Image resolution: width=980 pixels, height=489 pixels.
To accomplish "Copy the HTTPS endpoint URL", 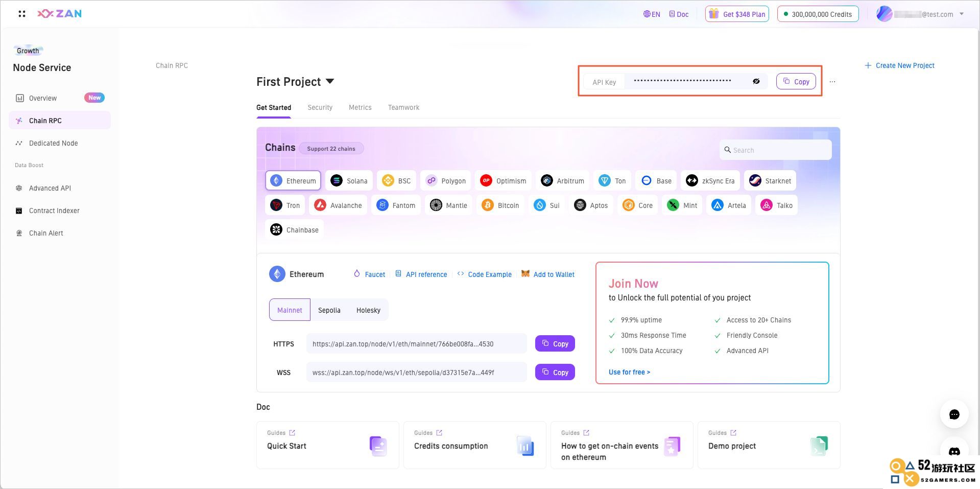I will [x=555, y=343].
